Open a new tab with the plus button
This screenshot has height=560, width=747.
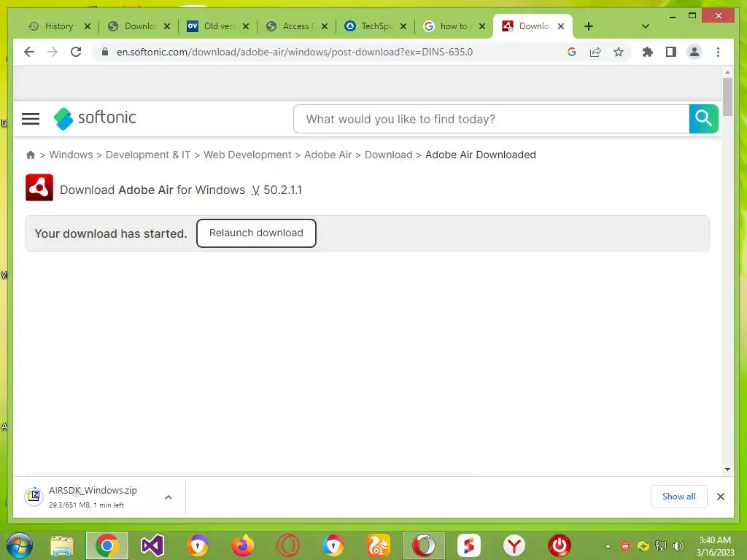pyautogui.click(x=589, y=26)
